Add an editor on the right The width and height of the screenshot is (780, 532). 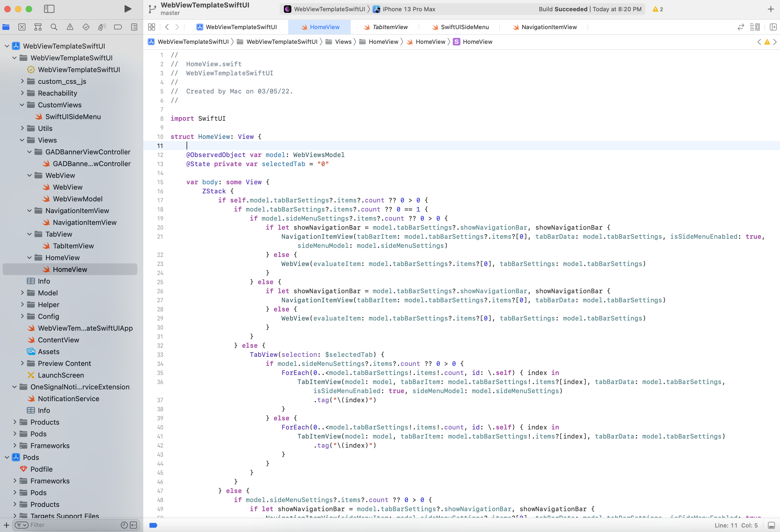pyautogui.click(x=773, y=27)
